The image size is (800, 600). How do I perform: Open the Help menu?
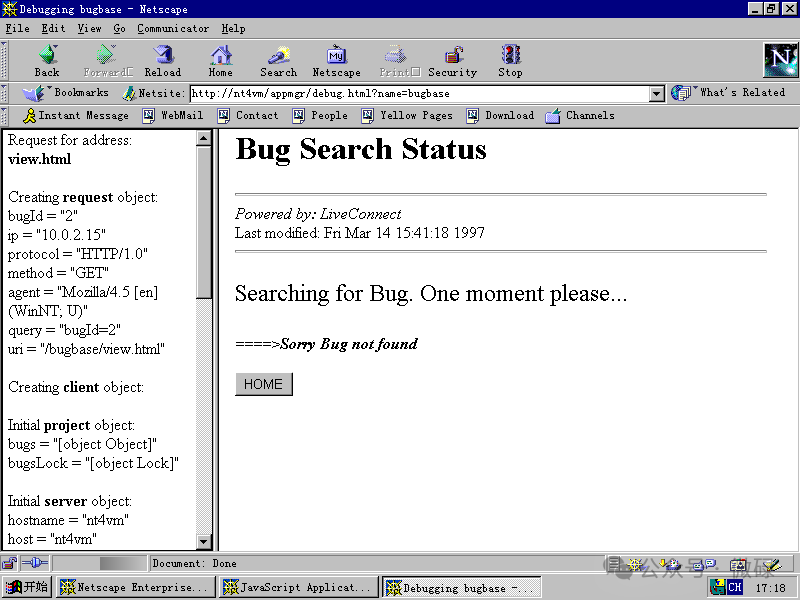233,29
